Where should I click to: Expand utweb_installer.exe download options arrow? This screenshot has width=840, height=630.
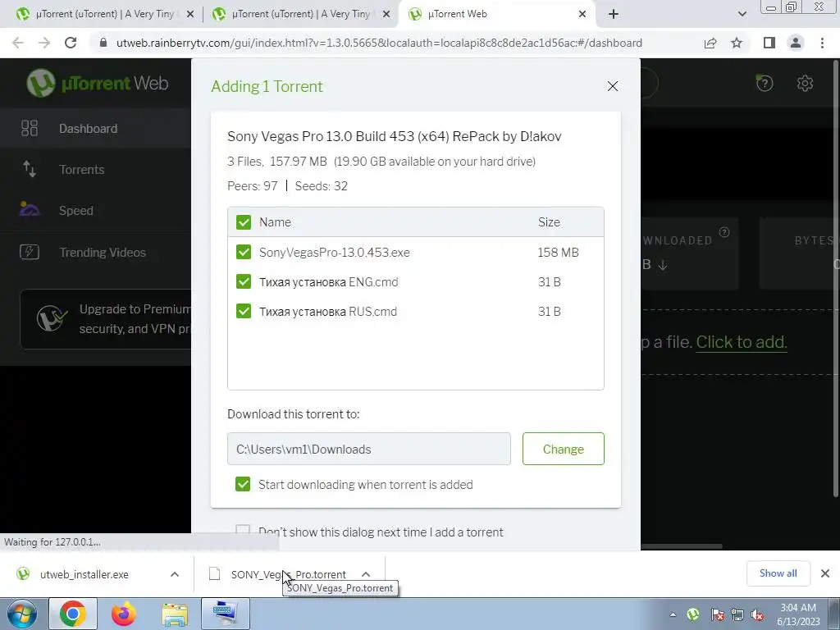coord(175,574)
